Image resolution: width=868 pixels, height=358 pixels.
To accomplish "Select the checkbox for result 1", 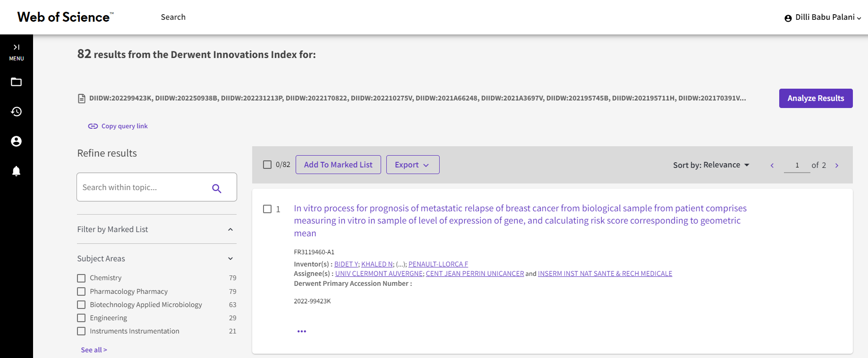I will (x=267, y=209).
